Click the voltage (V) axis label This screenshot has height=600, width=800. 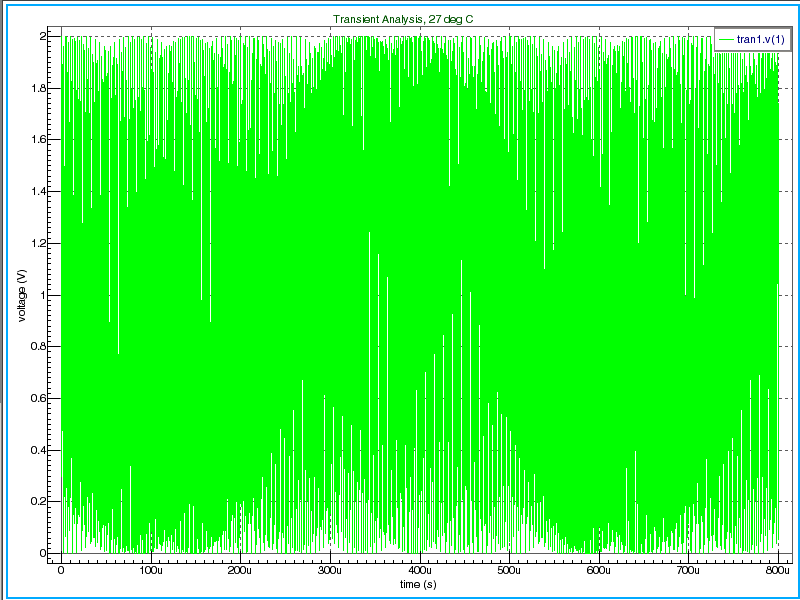pyautogui.click(x=21, y=295)
